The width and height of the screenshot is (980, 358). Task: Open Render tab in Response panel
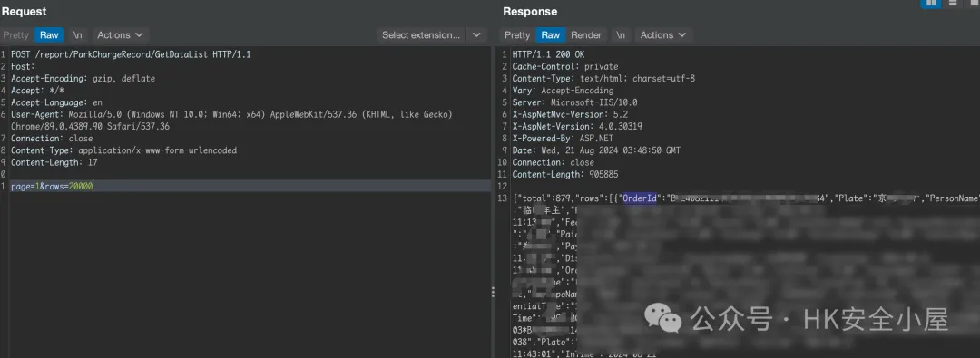coord(586,35)
